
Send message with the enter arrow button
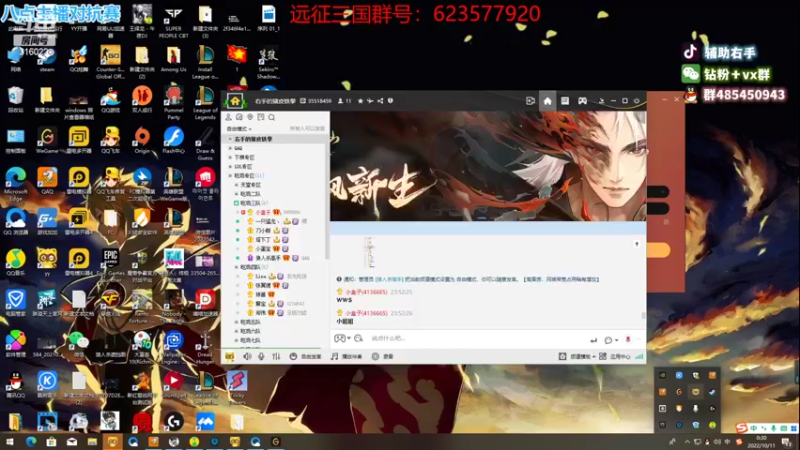[593, 340]
